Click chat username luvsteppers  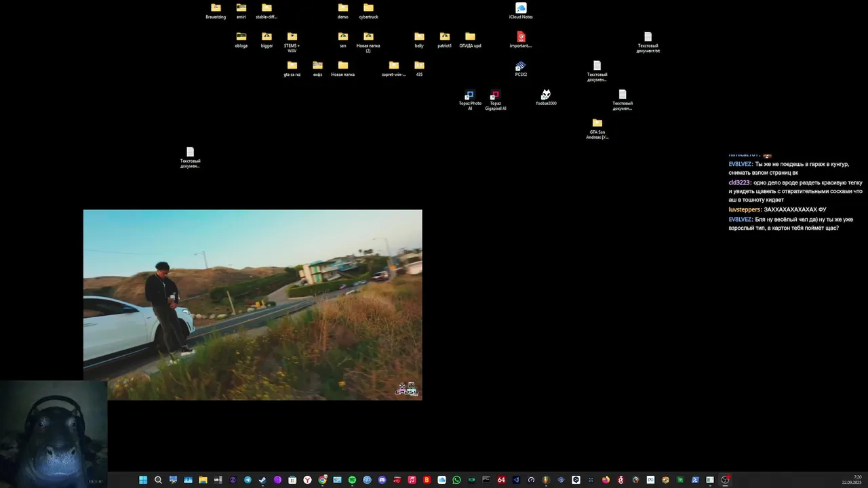coord(745,209)
